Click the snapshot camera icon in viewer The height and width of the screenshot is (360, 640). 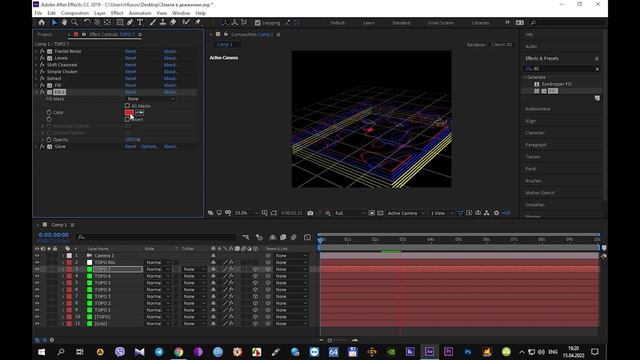pos(310,213)
